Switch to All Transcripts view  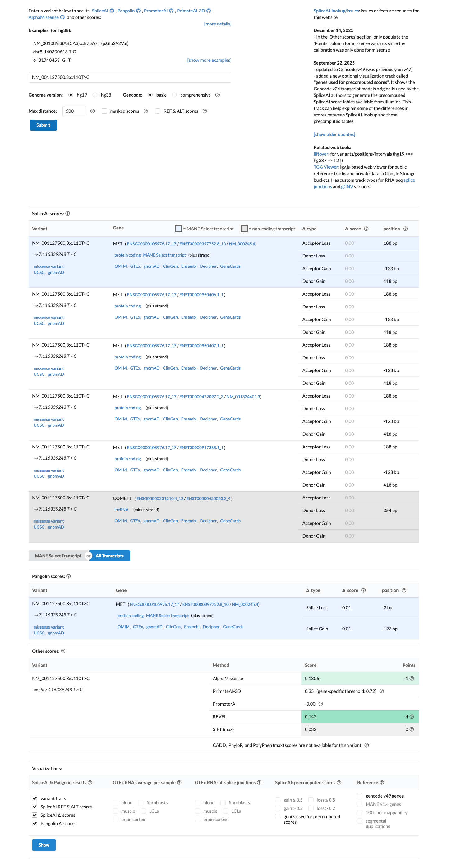click(x=110, y=556)
